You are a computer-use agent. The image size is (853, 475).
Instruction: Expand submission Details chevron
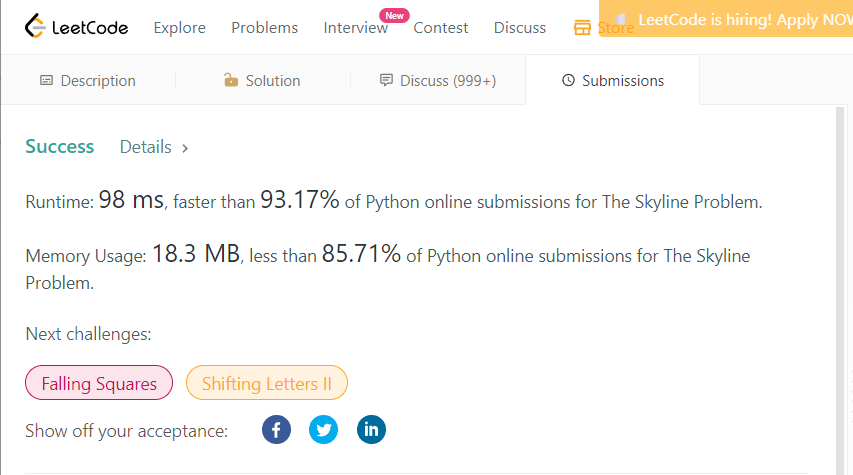coord(185,148)
